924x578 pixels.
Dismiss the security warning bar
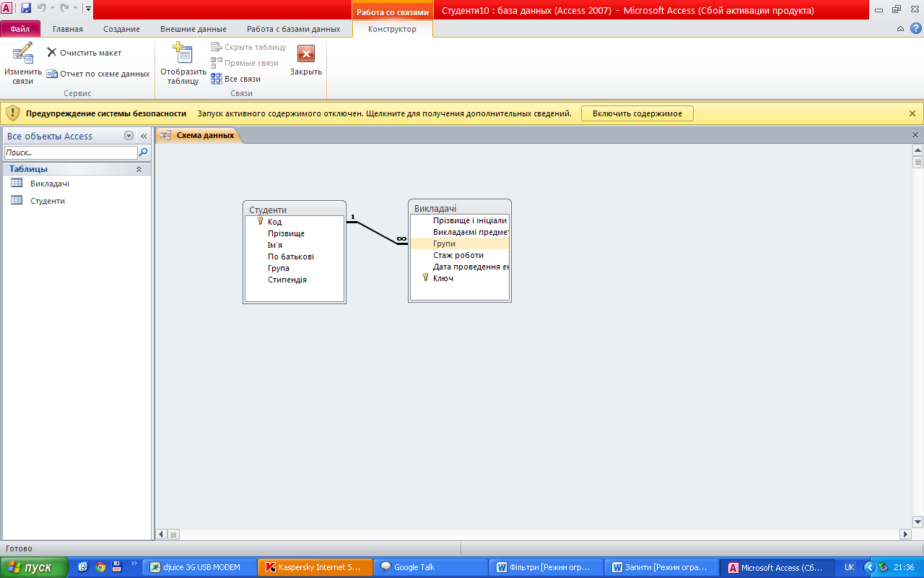pos(912,113)
